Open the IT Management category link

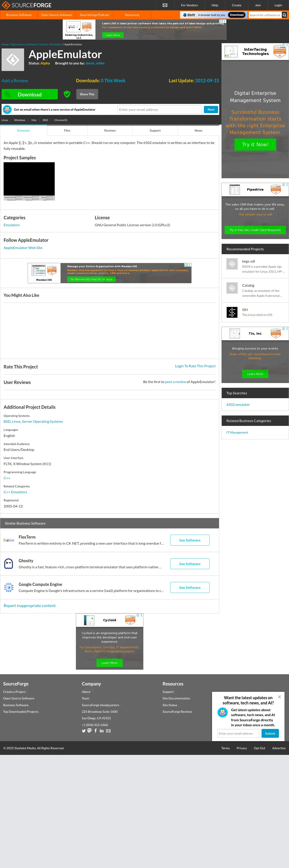tap(237, 432)
